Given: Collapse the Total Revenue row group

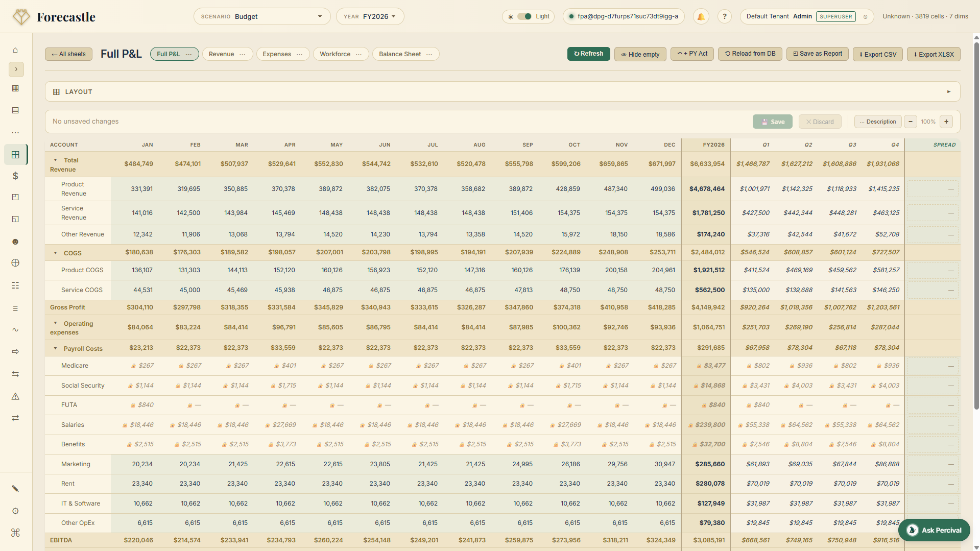Looking at the screenshot, I should 56,160.
